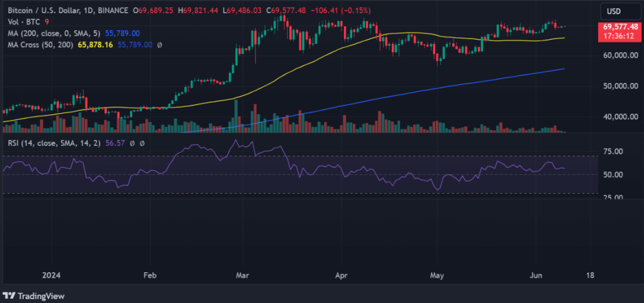Select the Vol · BTC indicator legend

coord(24,21)
